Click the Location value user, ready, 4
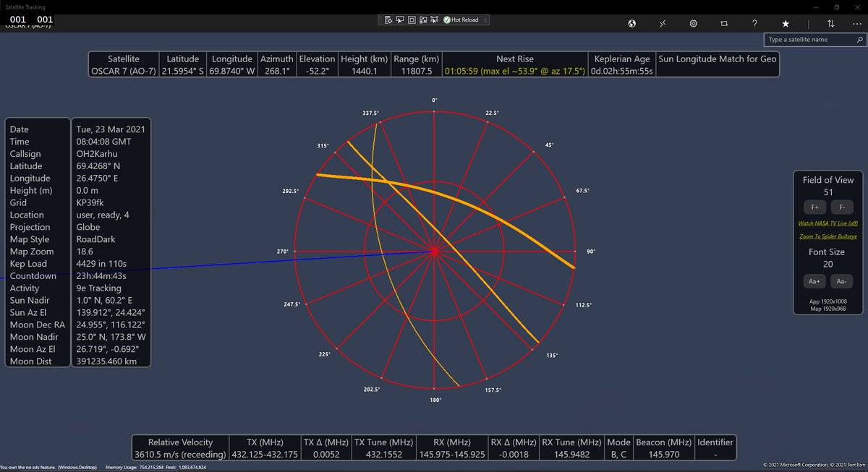This screenshot has width=868, height=472. coord(102,215)
